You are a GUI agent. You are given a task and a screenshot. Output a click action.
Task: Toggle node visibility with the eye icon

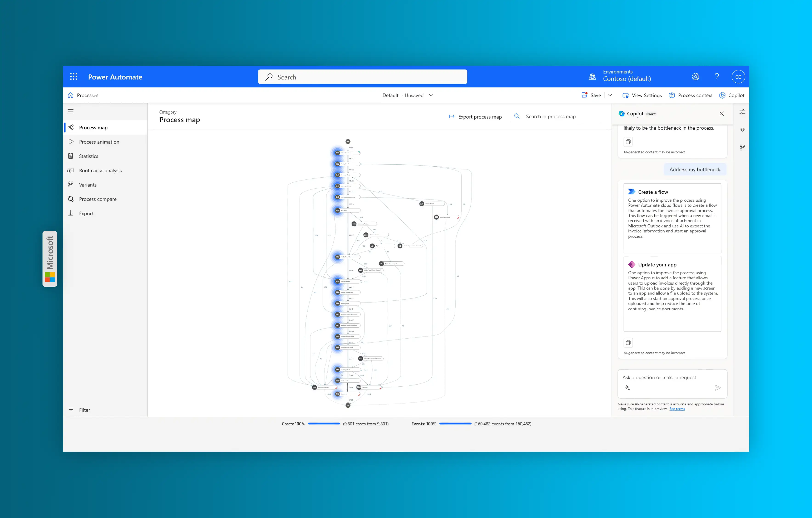742,130
